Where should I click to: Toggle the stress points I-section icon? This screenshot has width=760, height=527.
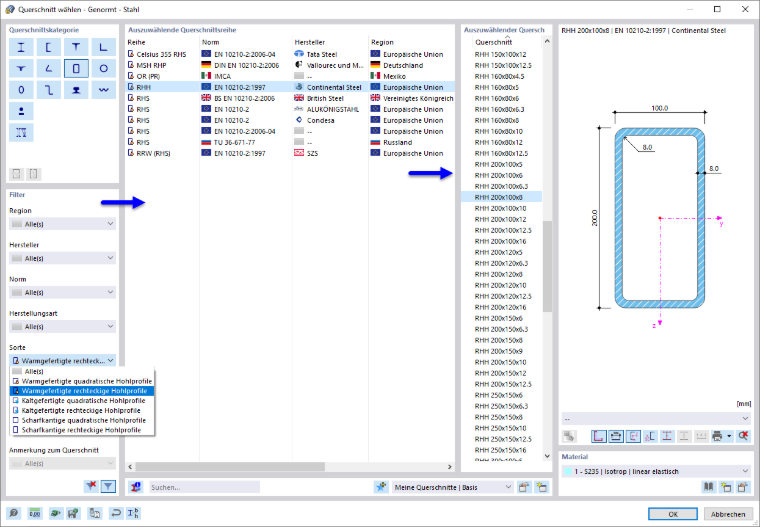[x=667, y=436]
